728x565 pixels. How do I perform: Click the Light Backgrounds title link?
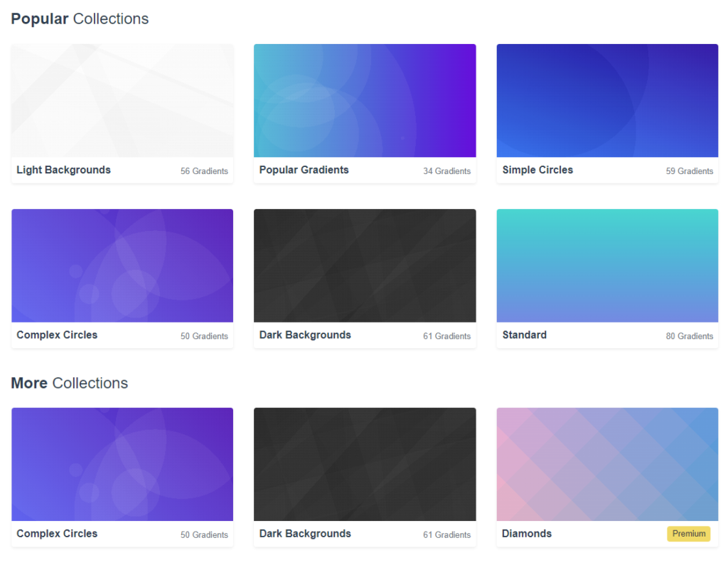(63, 170)
